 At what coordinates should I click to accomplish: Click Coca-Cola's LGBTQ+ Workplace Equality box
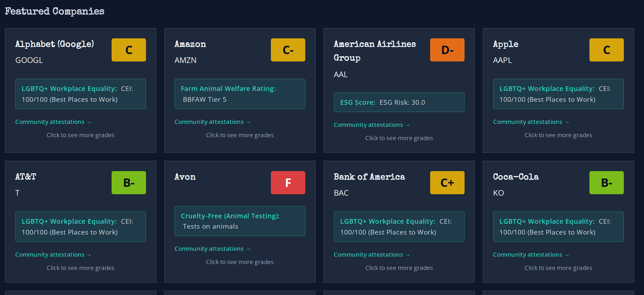(x=558, y=226)
